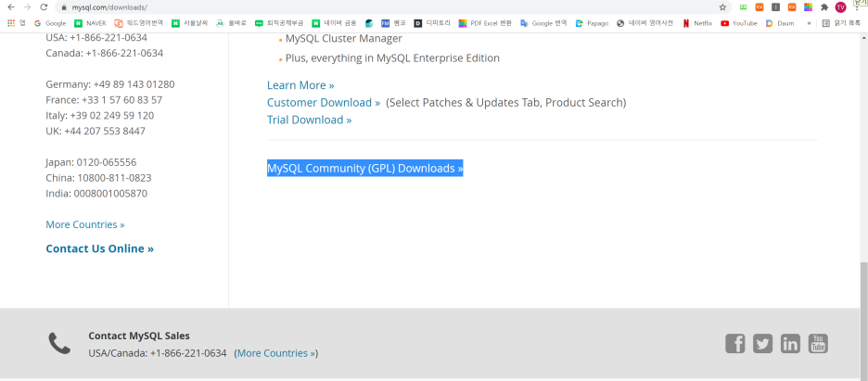Click Plus, everything in MySQL Enterprise Edition text
This screenshot has height=381, width=868.
click(x=392, y=58)
